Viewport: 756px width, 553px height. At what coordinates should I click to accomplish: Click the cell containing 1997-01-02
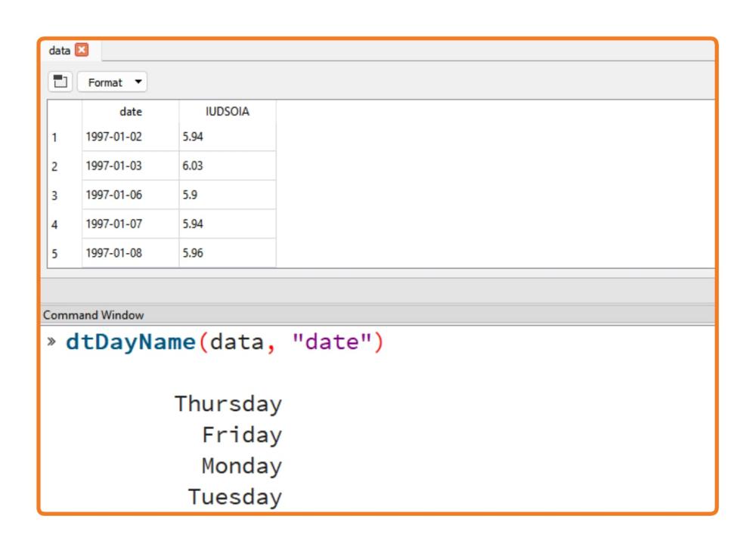pos(131,137)
